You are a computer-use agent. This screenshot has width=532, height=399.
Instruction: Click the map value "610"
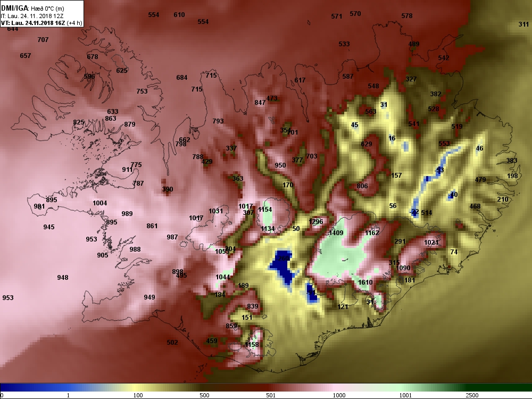pos(179,14)
